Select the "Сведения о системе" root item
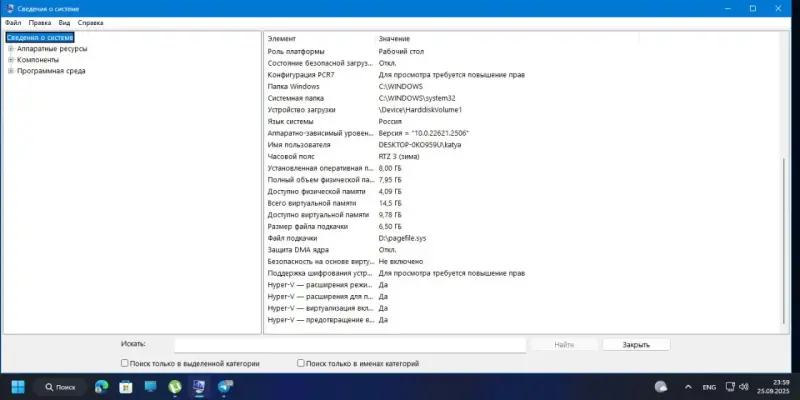The height and width of the screenshot is (400, 800). (39, 37)
